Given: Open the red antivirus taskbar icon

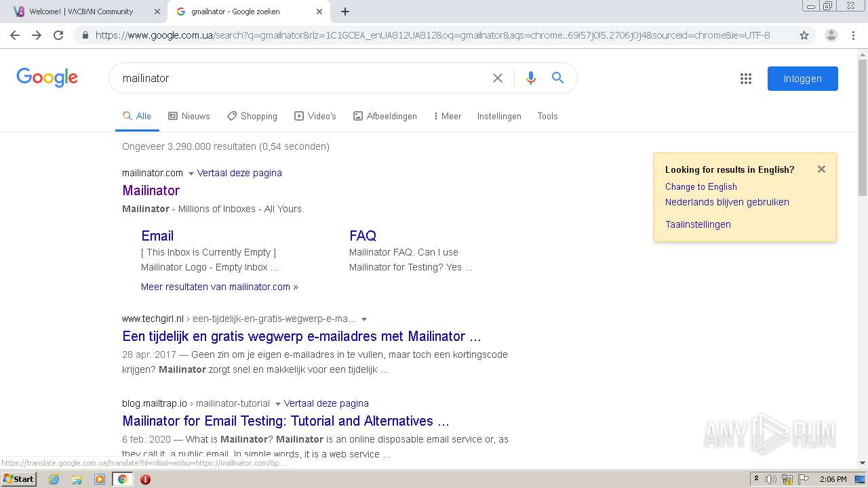Looking at the screenshot, I should point(145,479).
